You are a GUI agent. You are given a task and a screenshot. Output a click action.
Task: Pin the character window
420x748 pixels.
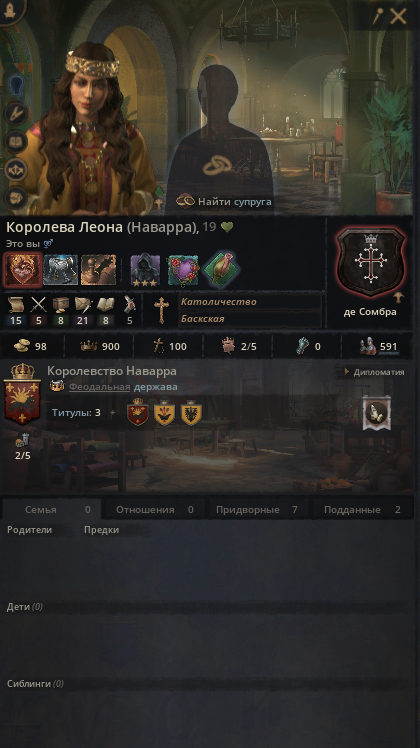point(378,17)
